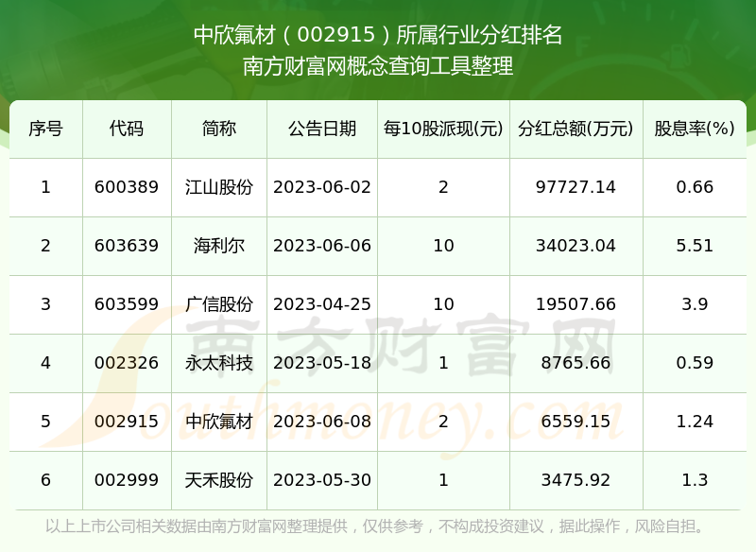Select stock code 002999

[x=127, y=480]
